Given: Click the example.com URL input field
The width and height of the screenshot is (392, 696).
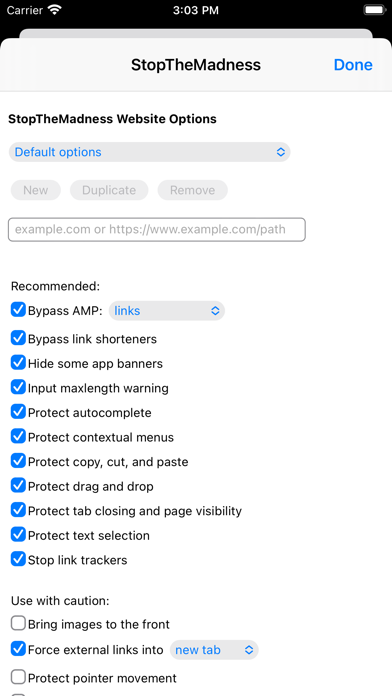Looking at the screenshot, I should pos(157,229).
